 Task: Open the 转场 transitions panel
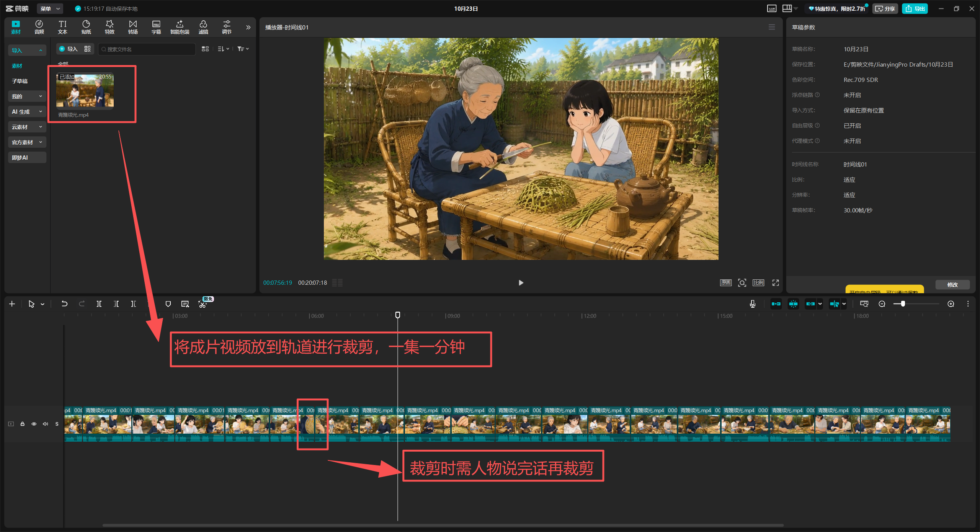[x=133, y=27]
